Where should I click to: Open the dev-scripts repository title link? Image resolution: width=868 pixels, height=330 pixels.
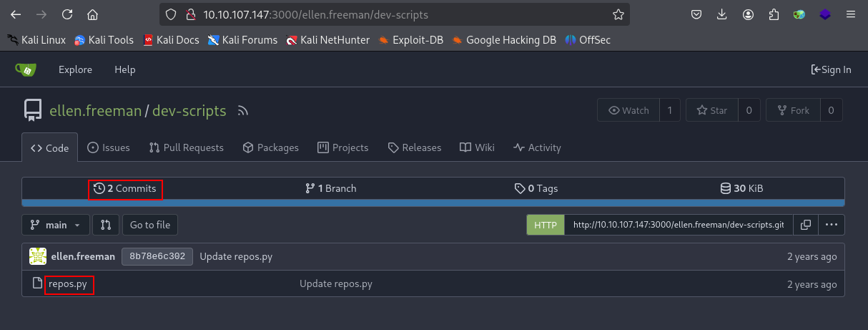[x=189, y=111]
